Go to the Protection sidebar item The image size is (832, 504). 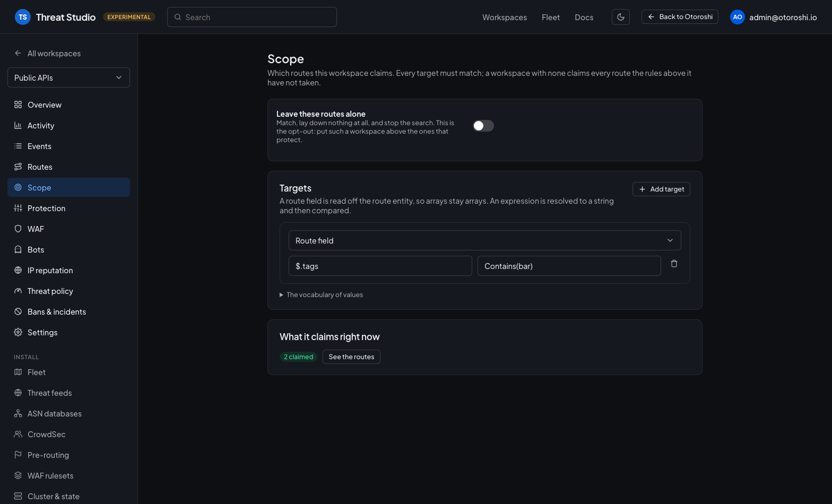click(68, 208)
